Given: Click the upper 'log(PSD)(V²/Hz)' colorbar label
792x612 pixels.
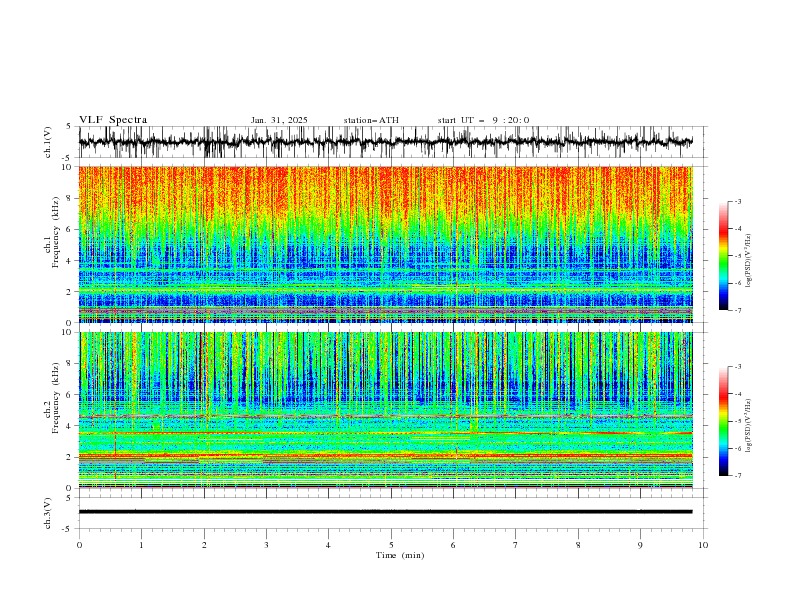Looking at the screenshot, I should (748, 261).
